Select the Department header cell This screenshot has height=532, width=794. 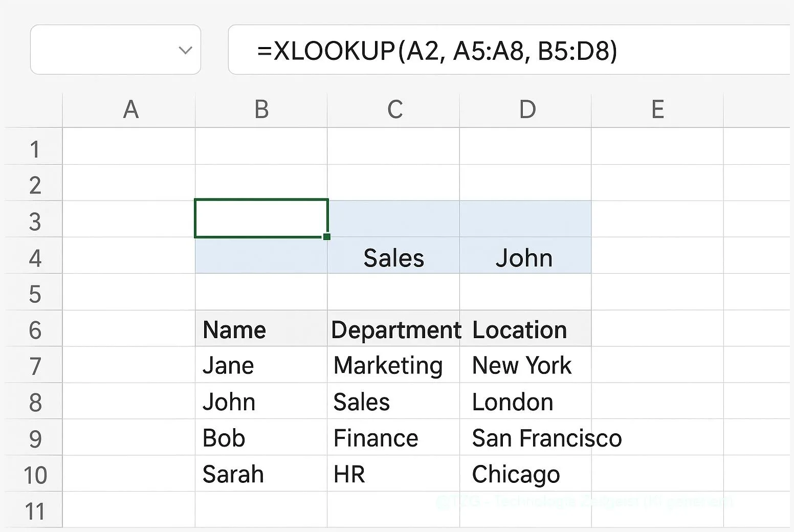[x=393, y=329]
